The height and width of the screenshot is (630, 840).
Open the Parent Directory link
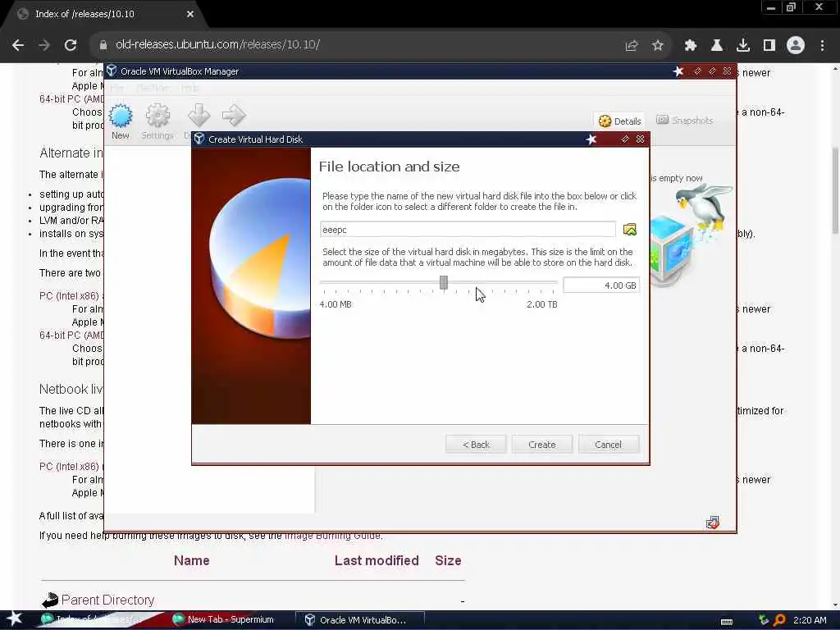click(x=107, y=600)
